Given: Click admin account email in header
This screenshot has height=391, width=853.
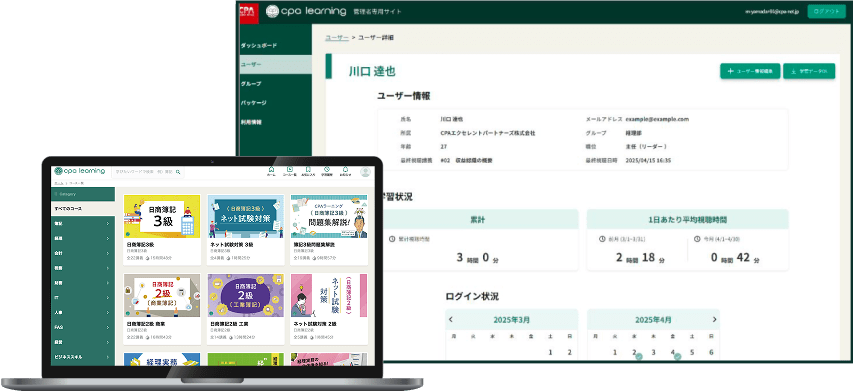Looking at the screenshot, I should [x=771, y=11].
